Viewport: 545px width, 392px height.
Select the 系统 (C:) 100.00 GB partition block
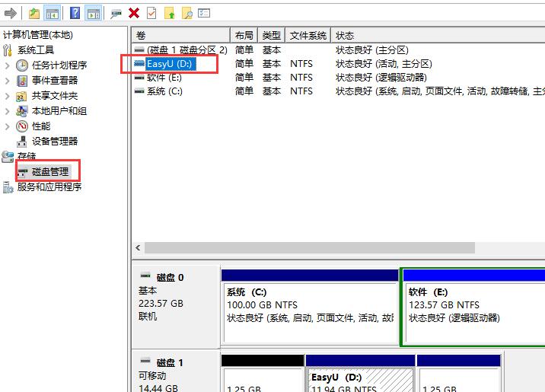pyautogui.click(x=310, y=308)
